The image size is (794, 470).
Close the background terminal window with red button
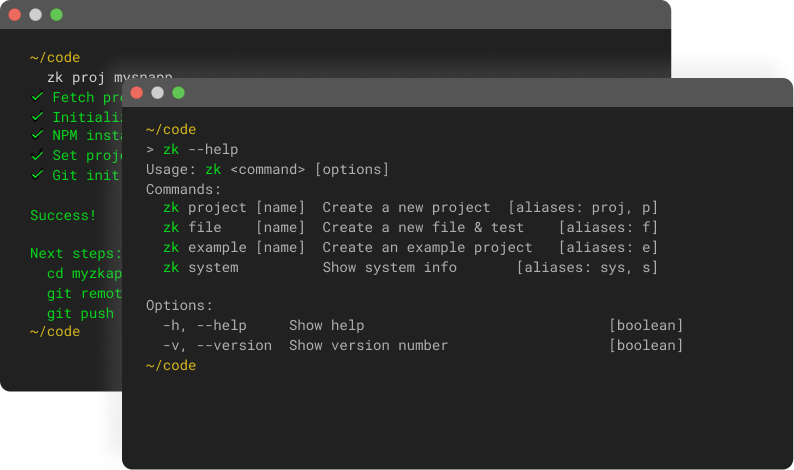click(15, 15)
